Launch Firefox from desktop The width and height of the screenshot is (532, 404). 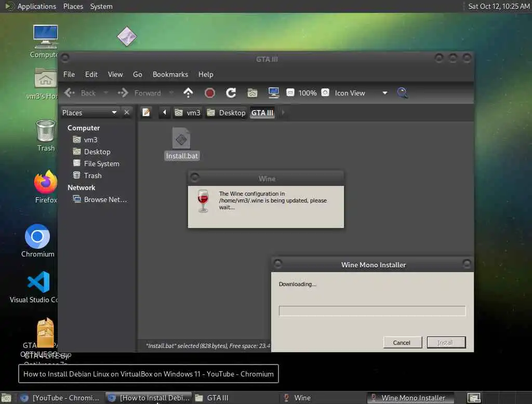pyautogui.click(x=46, y=182)
